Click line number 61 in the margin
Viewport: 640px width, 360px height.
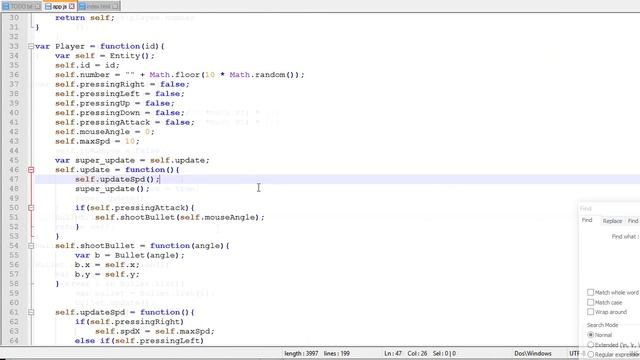pyautogui.click(x=14, y=312)
